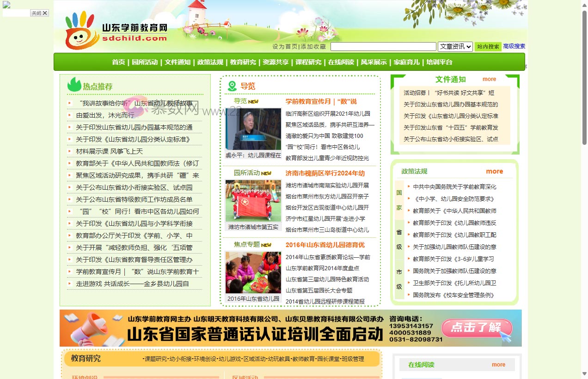Expand 在线阅读 panel via more
Image resolution: width=588 pixels, height=379 pixels.
(498, 365)
